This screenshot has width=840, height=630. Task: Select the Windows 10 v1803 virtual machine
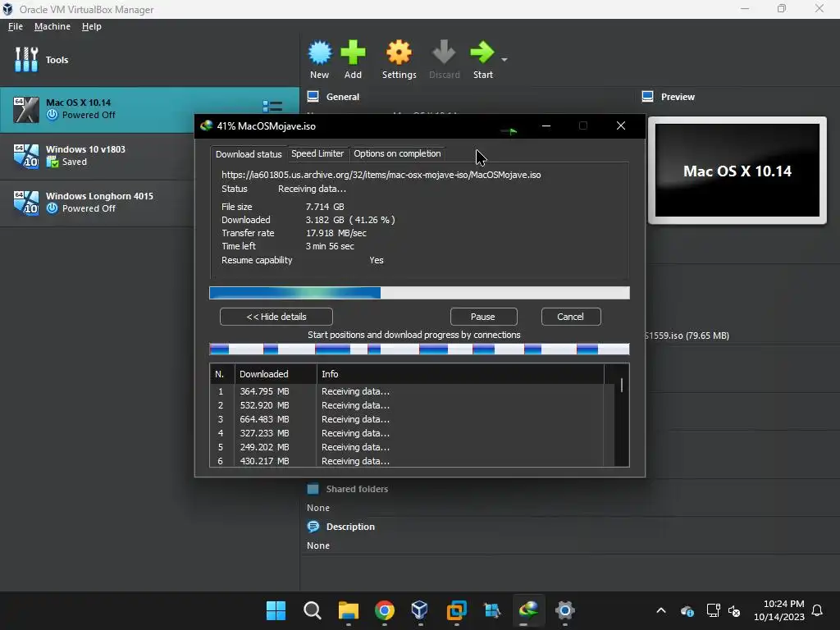pyautogui.click(x=97, y=156)
